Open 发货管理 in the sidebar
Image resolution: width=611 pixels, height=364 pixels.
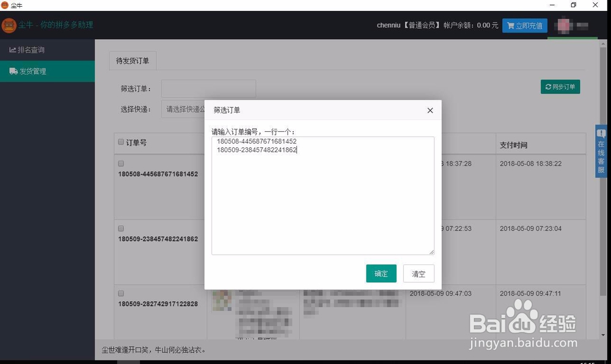tap(47, 71)
